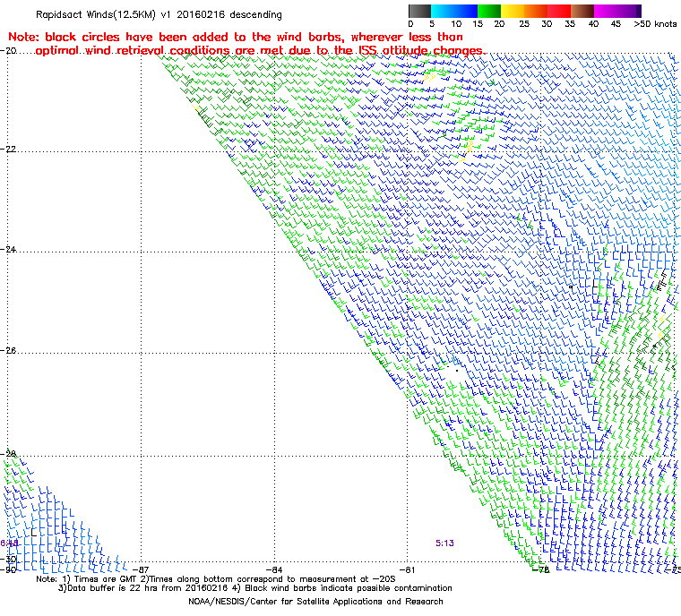Click the legend label '25'

click(524, 24)
